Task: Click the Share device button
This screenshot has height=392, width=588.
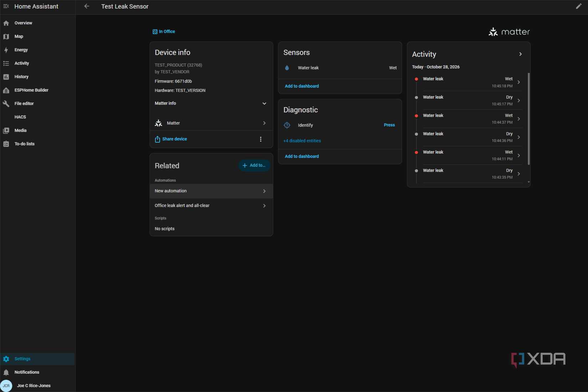Action: click(x=171, y=139)
